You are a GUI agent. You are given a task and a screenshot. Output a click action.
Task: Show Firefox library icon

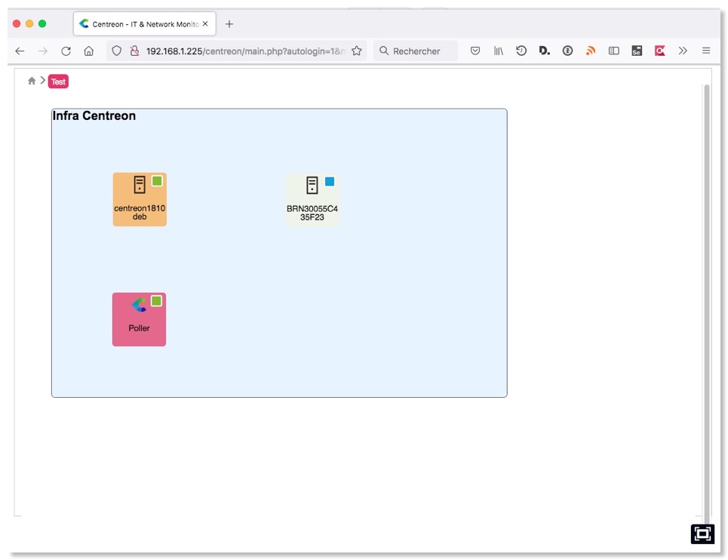click(499, 51)
